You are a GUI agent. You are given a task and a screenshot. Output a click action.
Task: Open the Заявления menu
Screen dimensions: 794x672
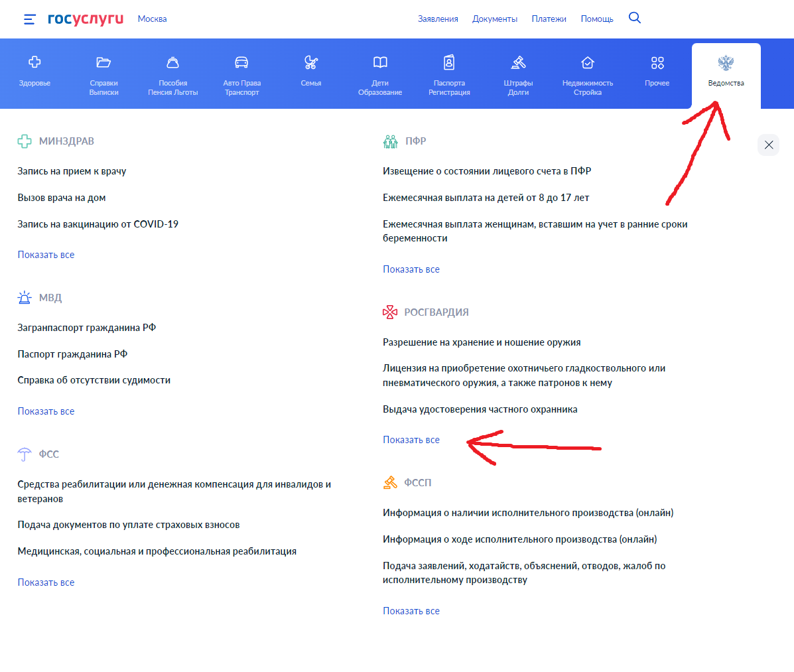tap(438, 19)
